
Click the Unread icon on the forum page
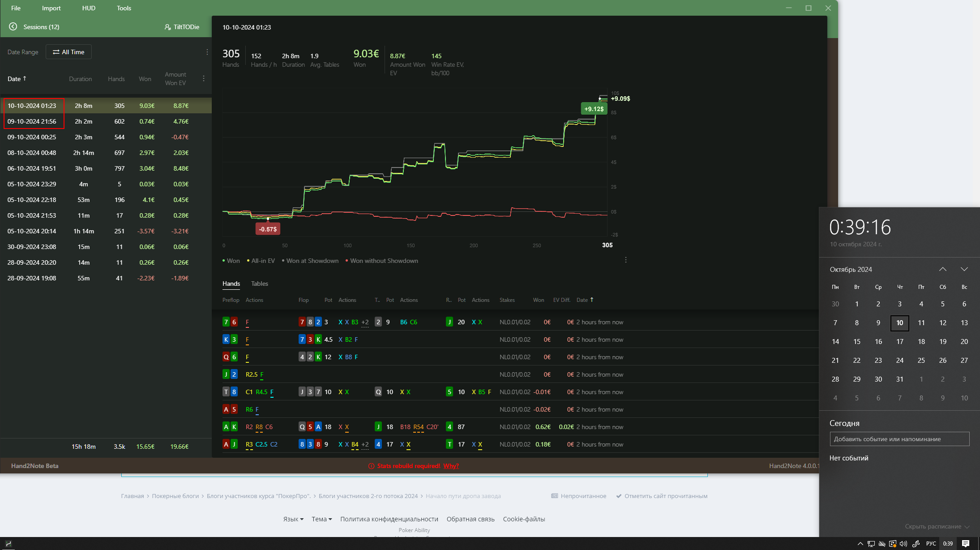pyautogui.click(x=555, y=496)
